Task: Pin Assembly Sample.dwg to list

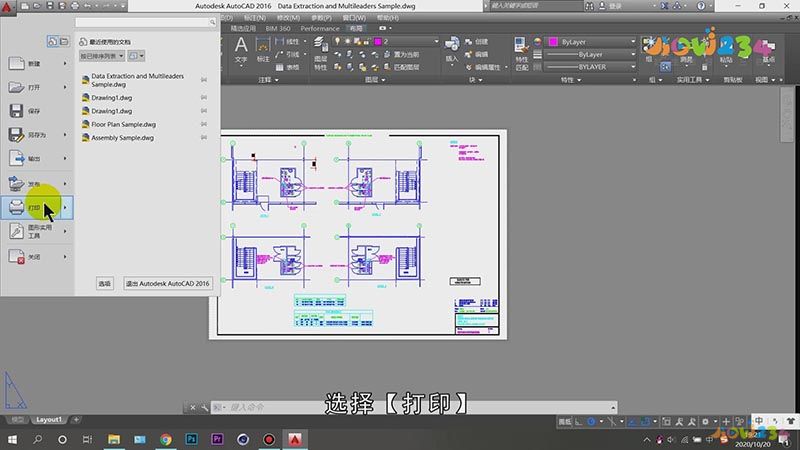Action: pos(204,137)
